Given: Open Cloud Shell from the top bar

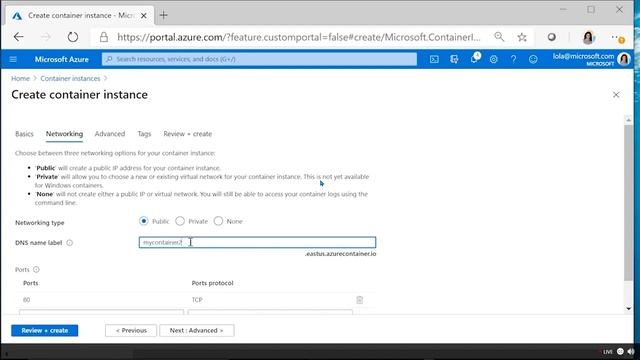Looking at the screenshot, I should (x=434, y=59).
